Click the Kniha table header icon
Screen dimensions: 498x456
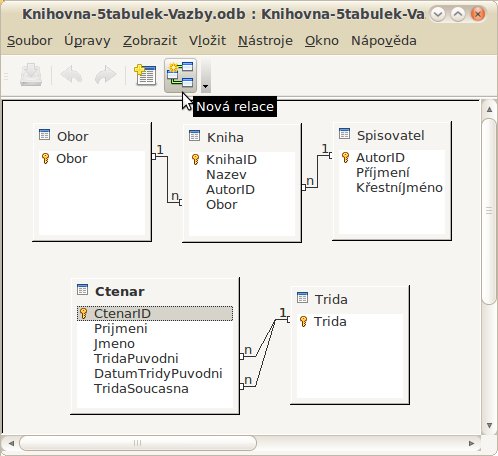pos(194,136)
